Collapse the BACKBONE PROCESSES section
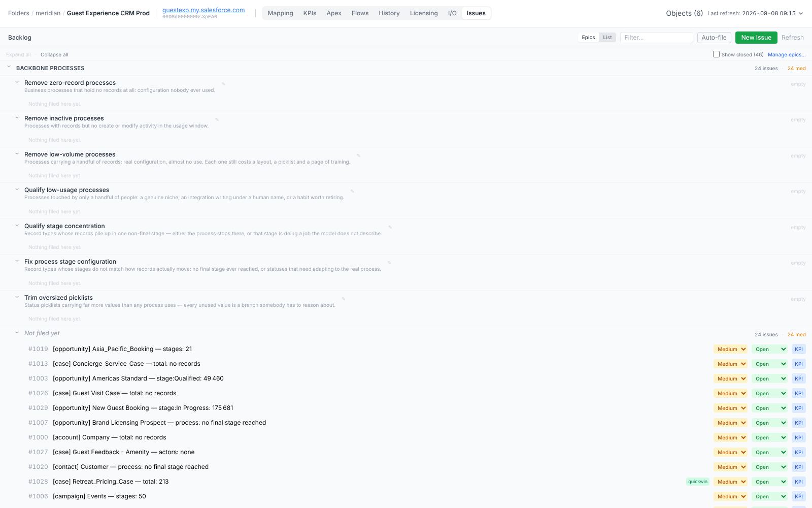 (9, 67)
